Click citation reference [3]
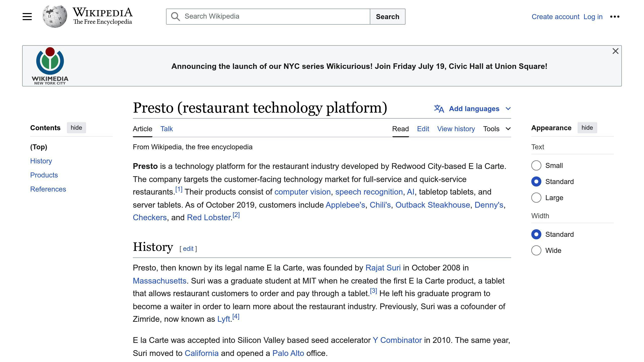 point(373,291)
